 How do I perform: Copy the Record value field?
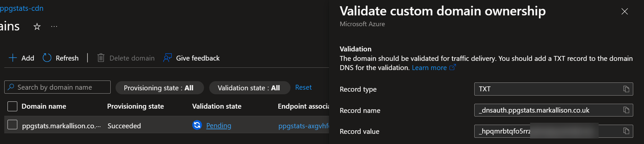(x=626, y=131)
